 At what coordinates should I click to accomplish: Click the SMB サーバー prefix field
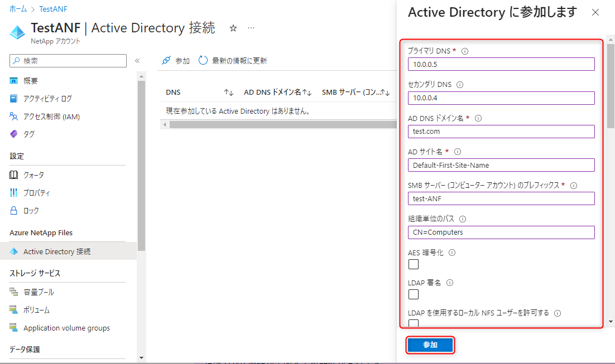coord(501,198)
